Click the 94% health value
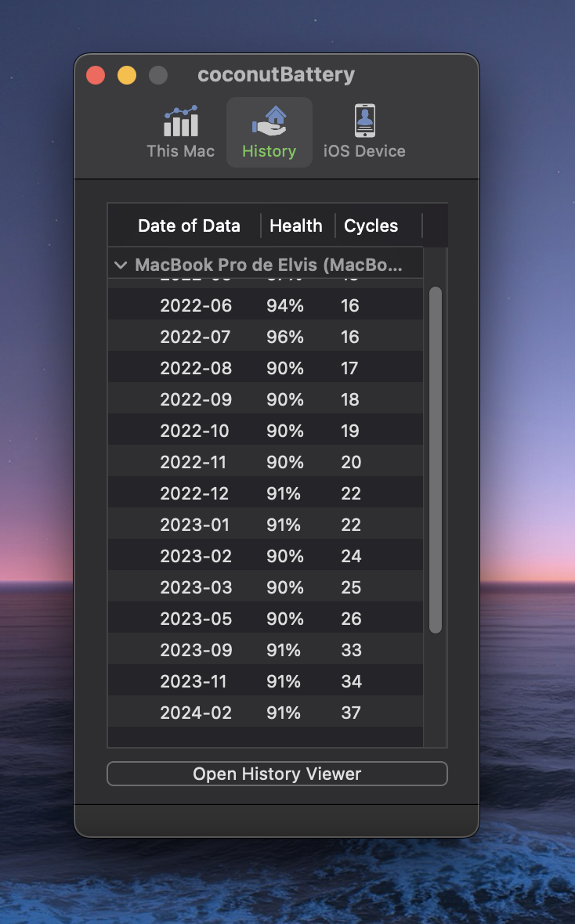Viewport: 575px width, 924px height. pyautogui.click(x=285, y=305)
